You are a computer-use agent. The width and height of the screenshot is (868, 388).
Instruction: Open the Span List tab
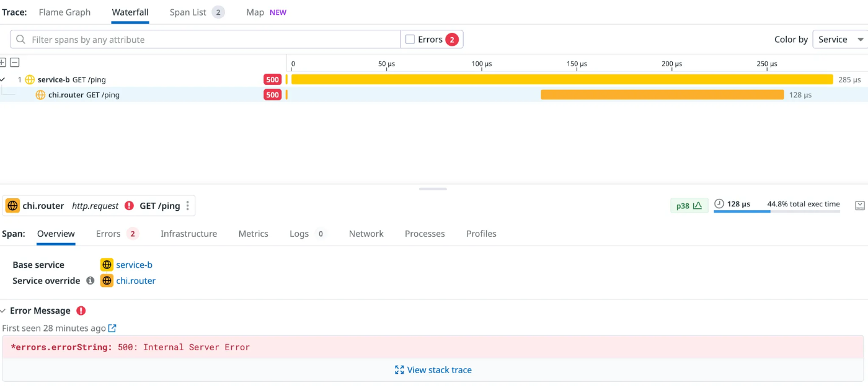197,12
